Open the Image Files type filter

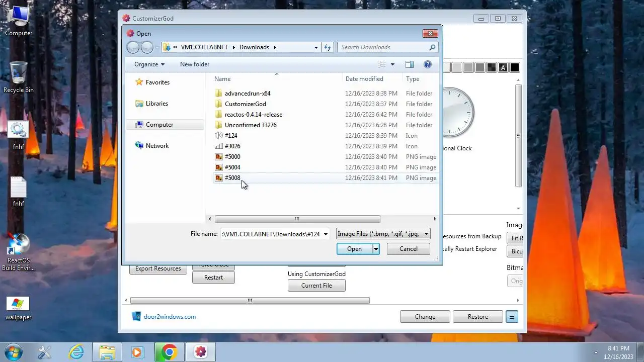[383, 234]
